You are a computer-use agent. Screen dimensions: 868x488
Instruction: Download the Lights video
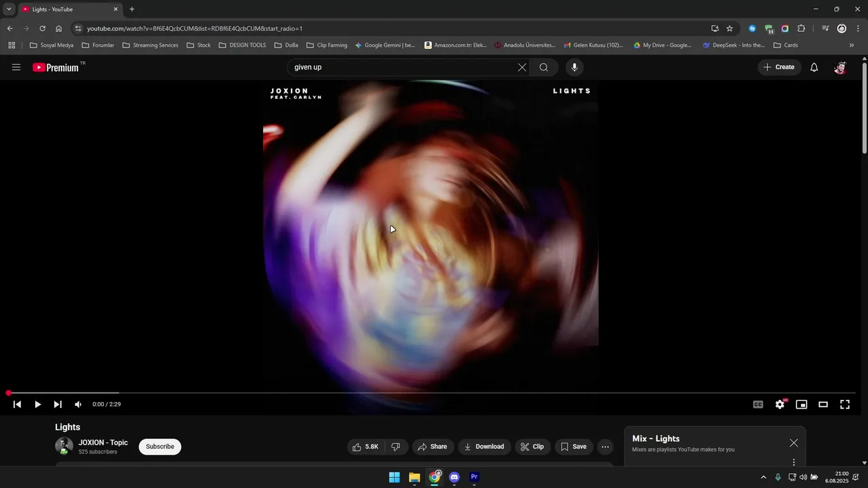484,447
